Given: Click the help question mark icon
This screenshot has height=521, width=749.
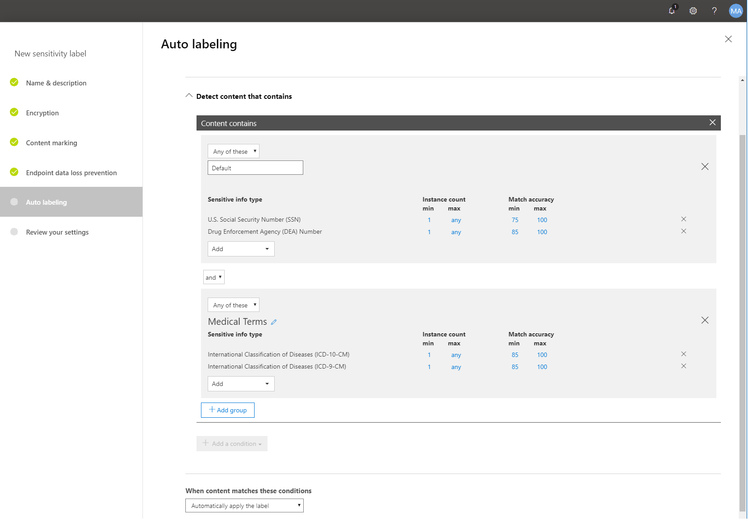Looking at the screenshot, I should click(714, 11).
